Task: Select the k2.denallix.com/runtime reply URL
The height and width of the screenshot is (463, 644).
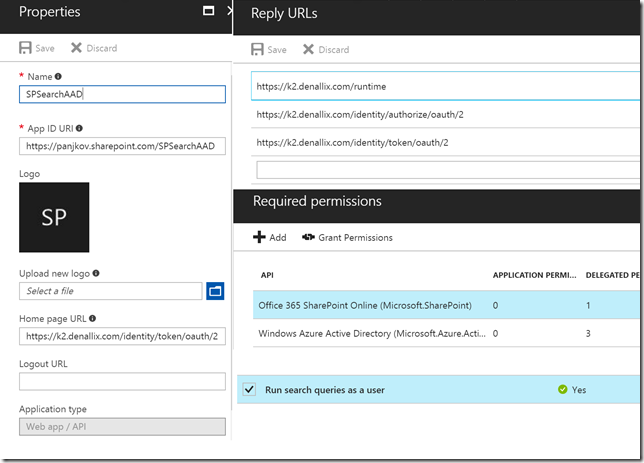Action: point(446,86)
